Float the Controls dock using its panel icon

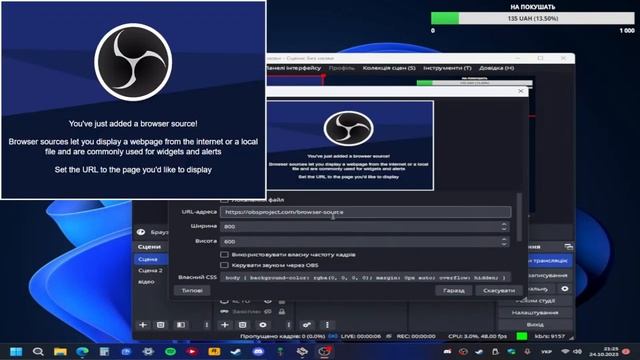coord(568,247)
